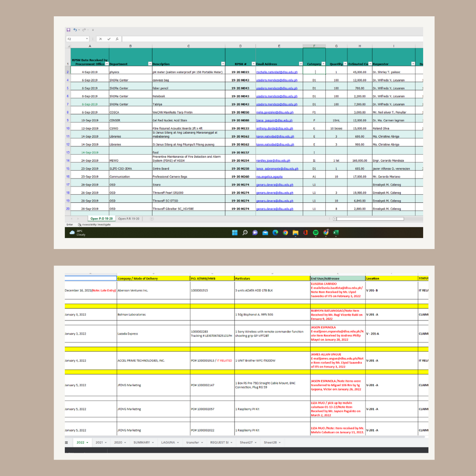476x476 pixels.
Task: Open the first Google Chrome taskbar icon
Action: (285, 233)
